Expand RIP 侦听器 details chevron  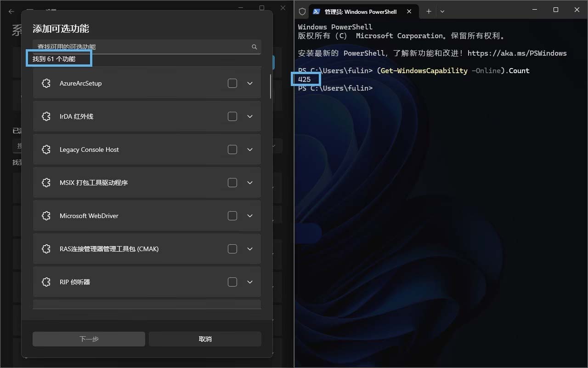[x=250, y=282]
